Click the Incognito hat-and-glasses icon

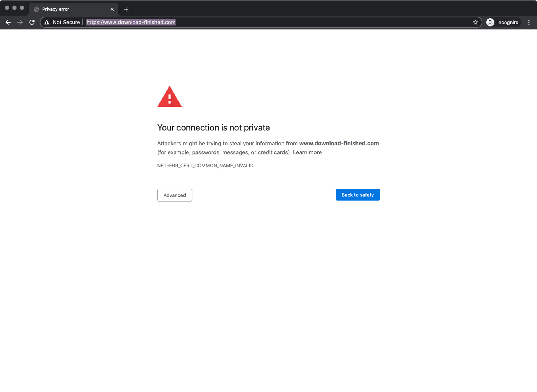coord(490,22)
